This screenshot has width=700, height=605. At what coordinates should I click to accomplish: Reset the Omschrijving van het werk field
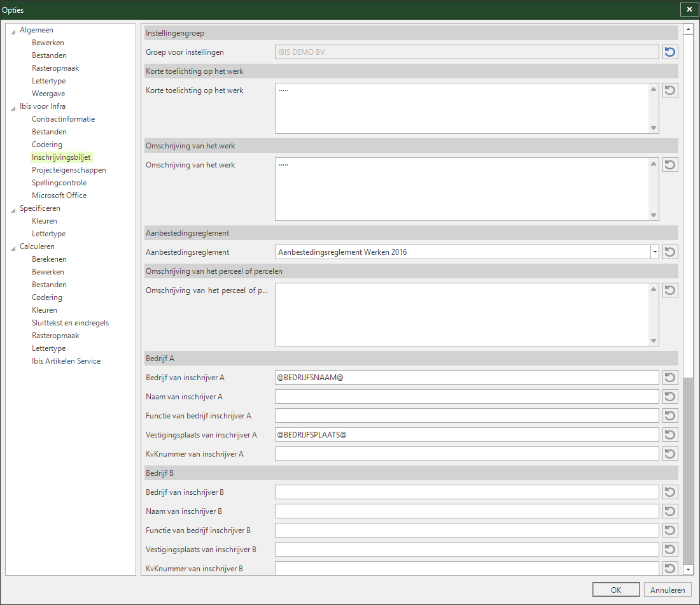669,165
